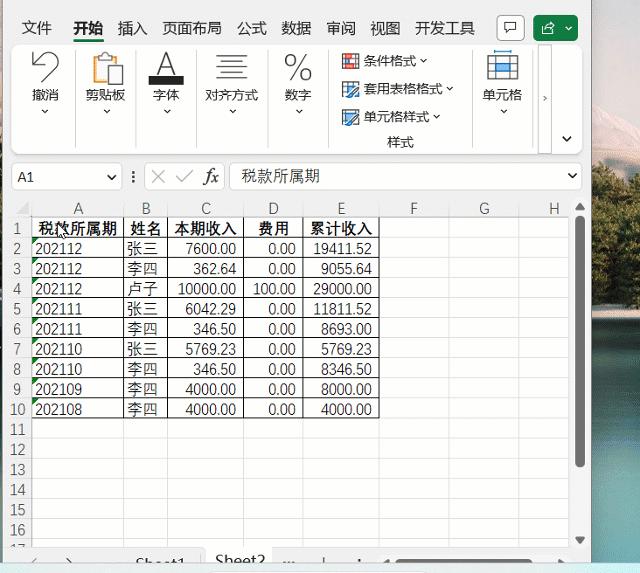
Task: Click the formula bar options dots
Action: point(133,177)
